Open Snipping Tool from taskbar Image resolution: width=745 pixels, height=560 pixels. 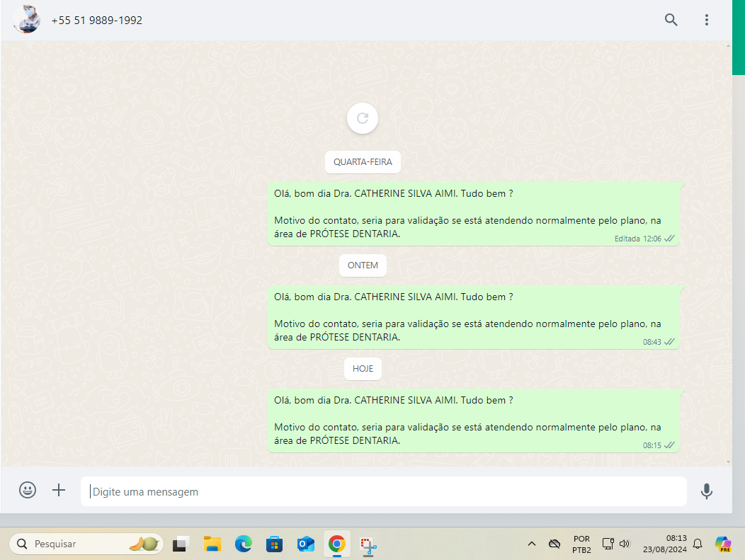click(368, 544)
